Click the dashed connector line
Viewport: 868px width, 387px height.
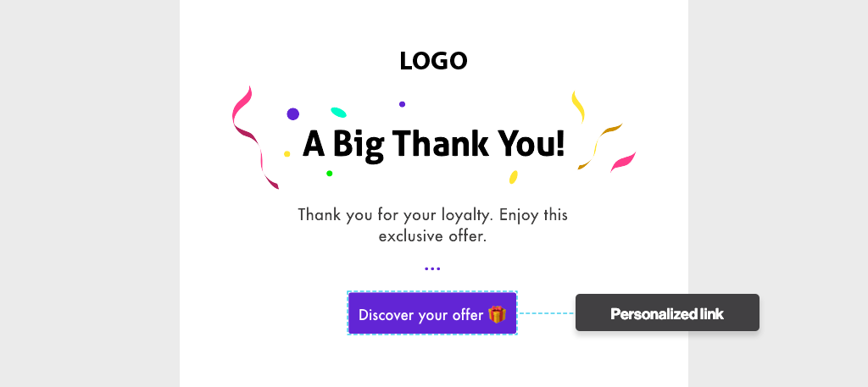tap(546, 313)
